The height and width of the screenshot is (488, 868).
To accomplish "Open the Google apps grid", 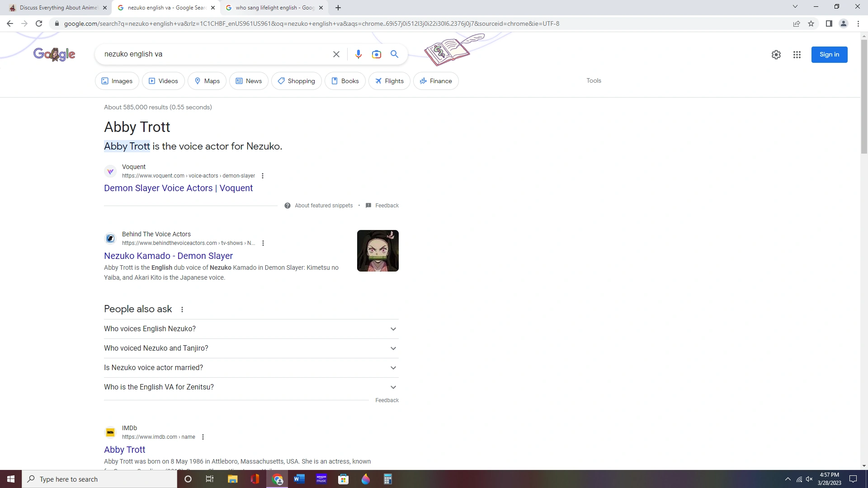I will click(x=797, y=55).
